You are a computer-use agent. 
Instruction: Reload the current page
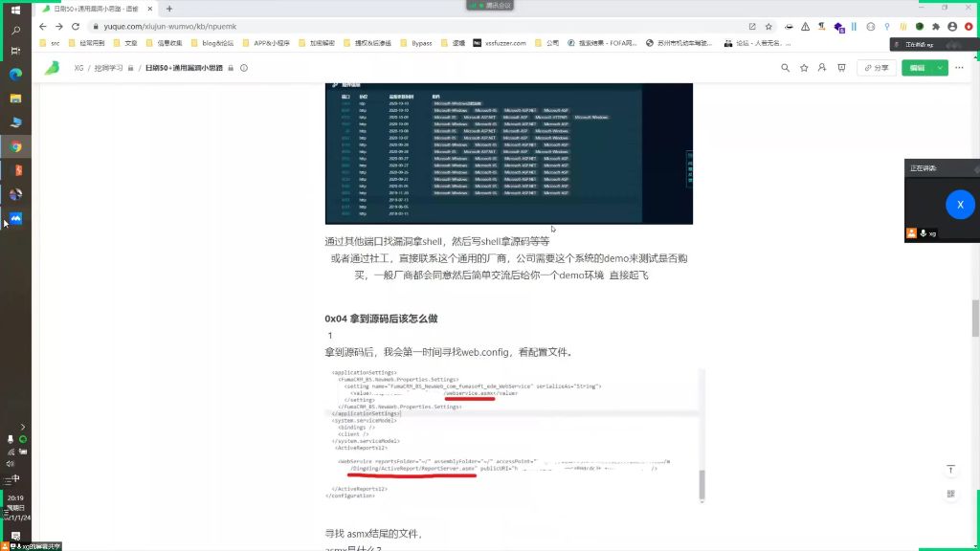point(76,26)
